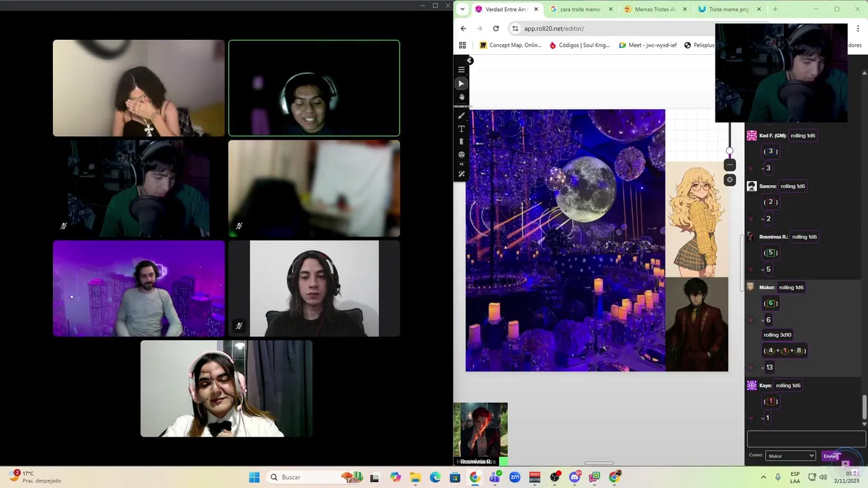
Task: Go back in the Chrome browser
Action: (463, 28)
